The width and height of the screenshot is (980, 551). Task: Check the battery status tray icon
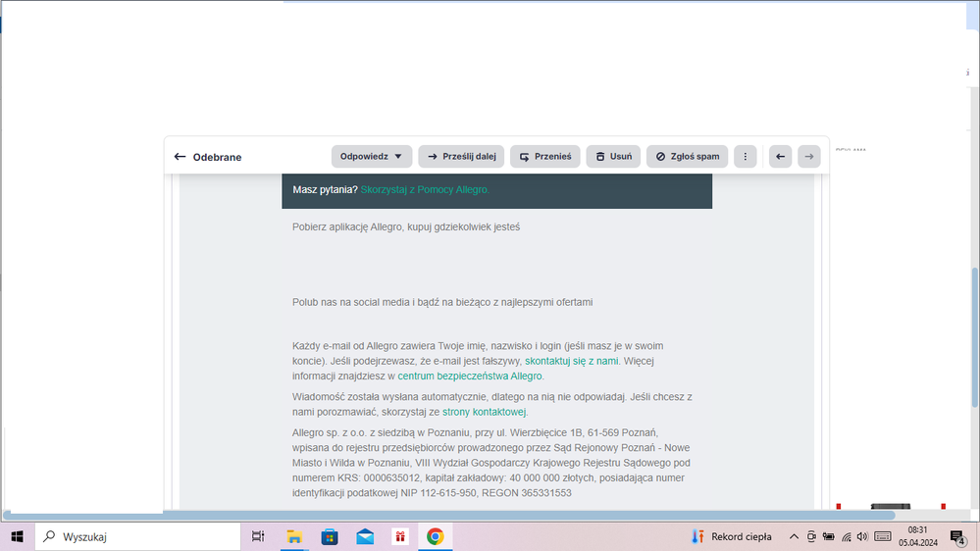829,536
